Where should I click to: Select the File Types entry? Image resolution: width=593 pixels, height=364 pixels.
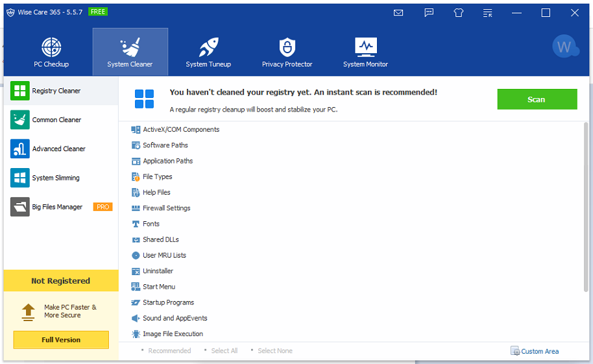(x=157, y=176)
